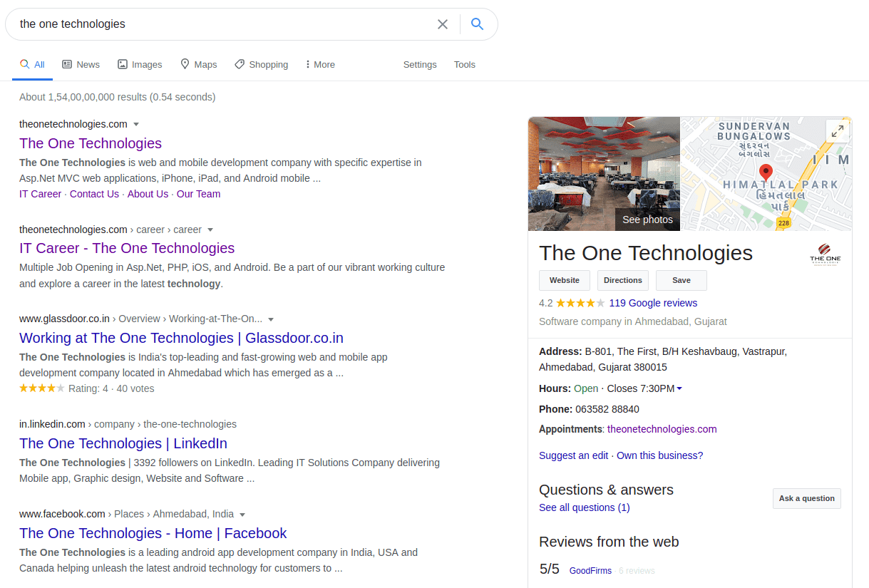Screen dimensions: 869x588
Task: Open the Our Team sitelink
Action: (198, 194)
